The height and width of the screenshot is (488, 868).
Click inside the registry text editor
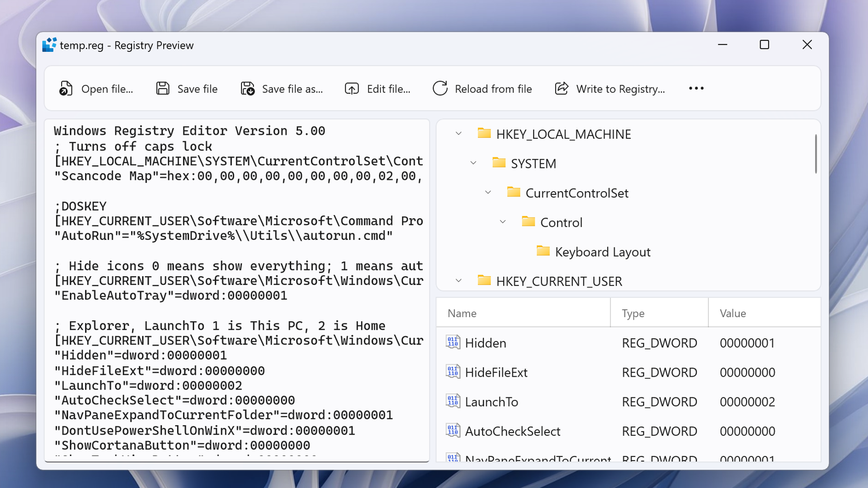point(237,290)
